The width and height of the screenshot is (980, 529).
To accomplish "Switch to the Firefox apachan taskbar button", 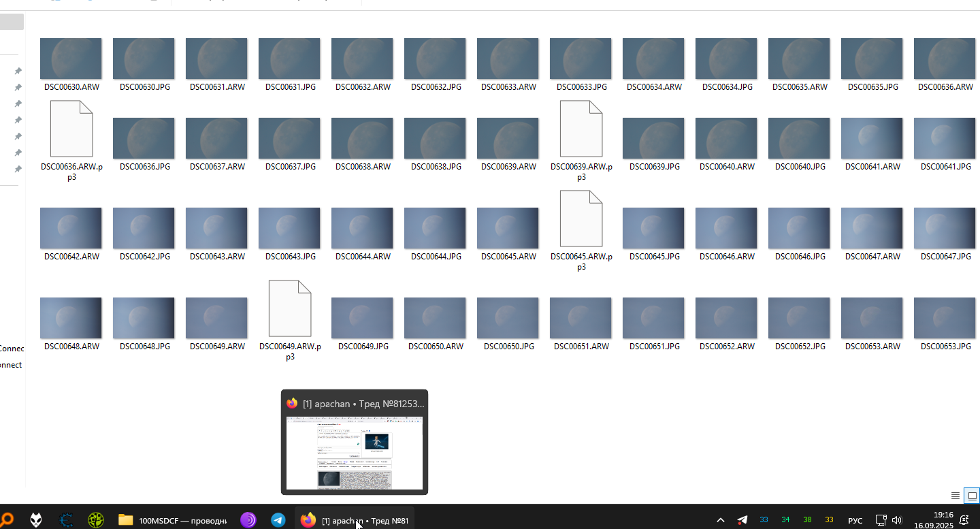I will [x=355, y=520].
